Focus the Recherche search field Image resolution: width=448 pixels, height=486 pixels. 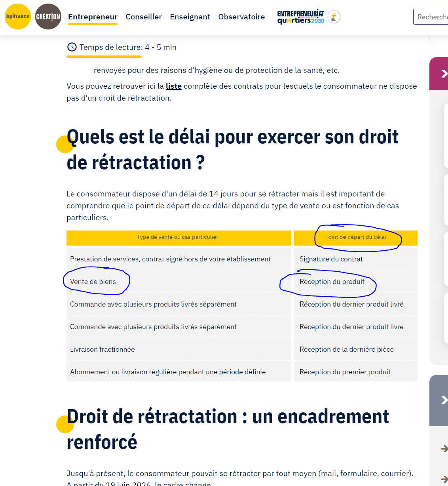(431, 17)
